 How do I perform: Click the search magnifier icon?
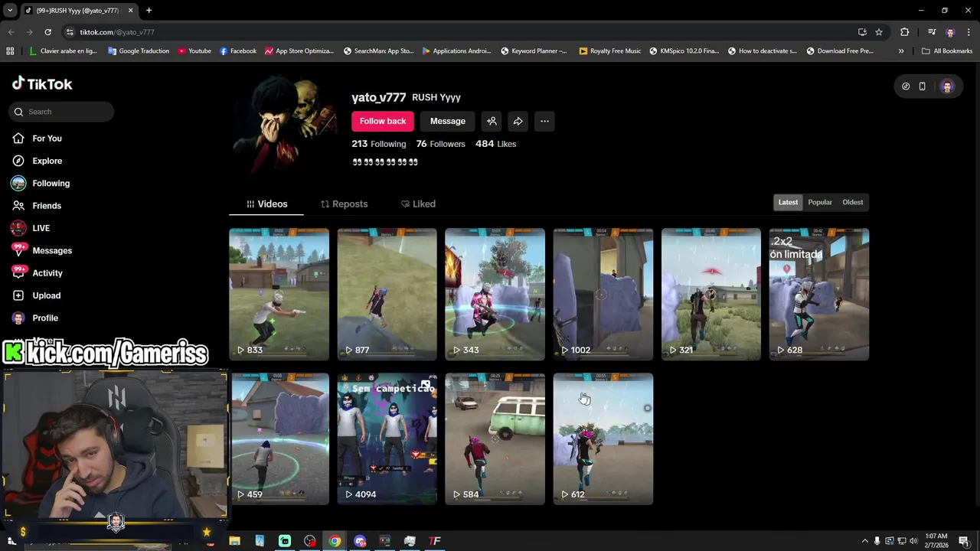(18, 112)
